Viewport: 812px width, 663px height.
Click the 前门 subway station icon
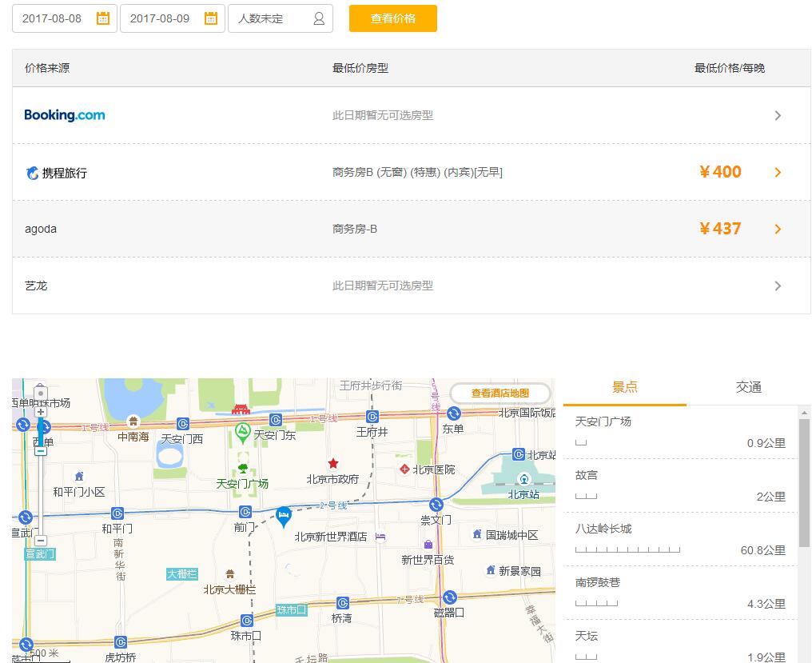[245, 512]
